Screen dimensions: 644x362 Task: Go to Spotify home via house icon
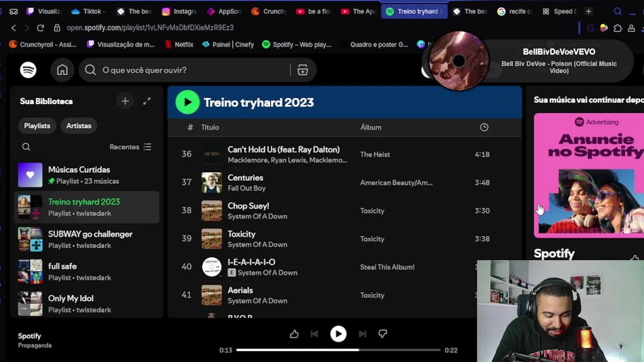62,70
